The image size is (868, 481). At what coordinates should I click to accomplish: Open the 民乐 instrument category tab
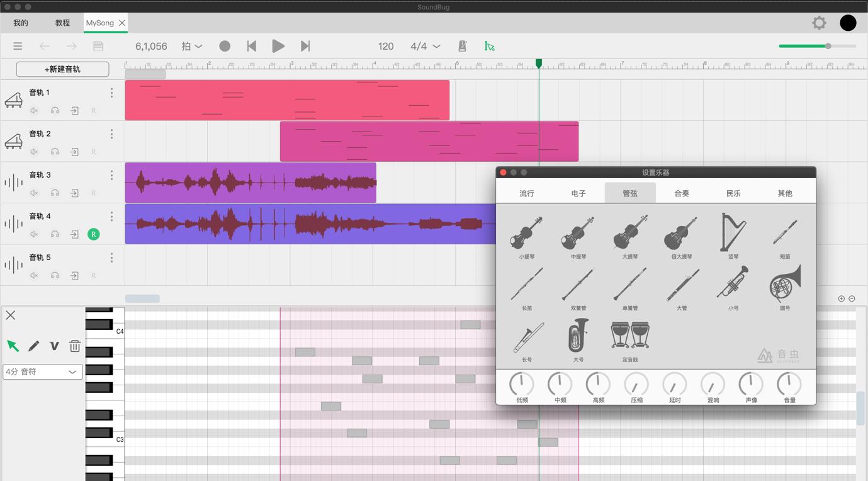point(733,193)
